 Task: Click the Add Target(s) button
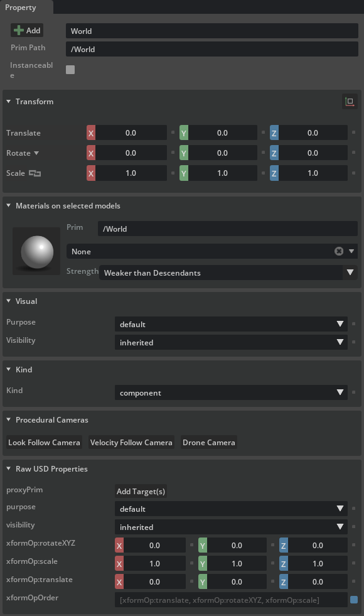pyautogui.click(x=141, y=491)
